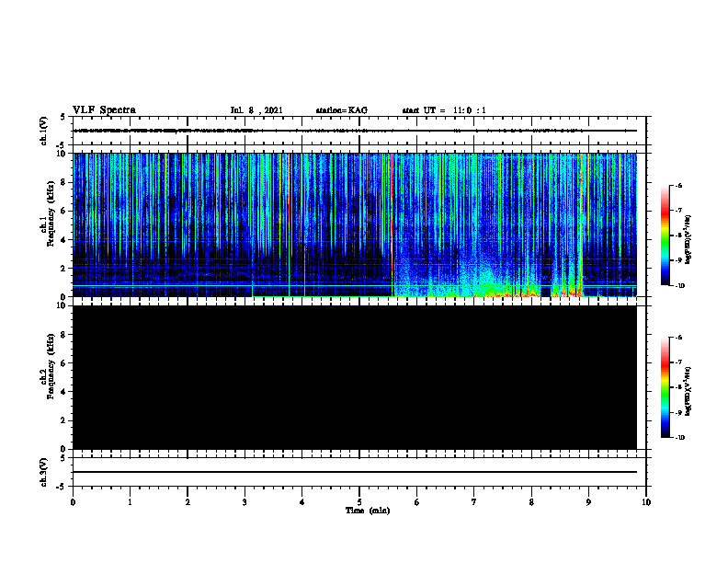This screenshot has width=728, height=563.
Task: Select the 8 kHz tick label on ch.2 frequency axis
Action: point(63,335)
